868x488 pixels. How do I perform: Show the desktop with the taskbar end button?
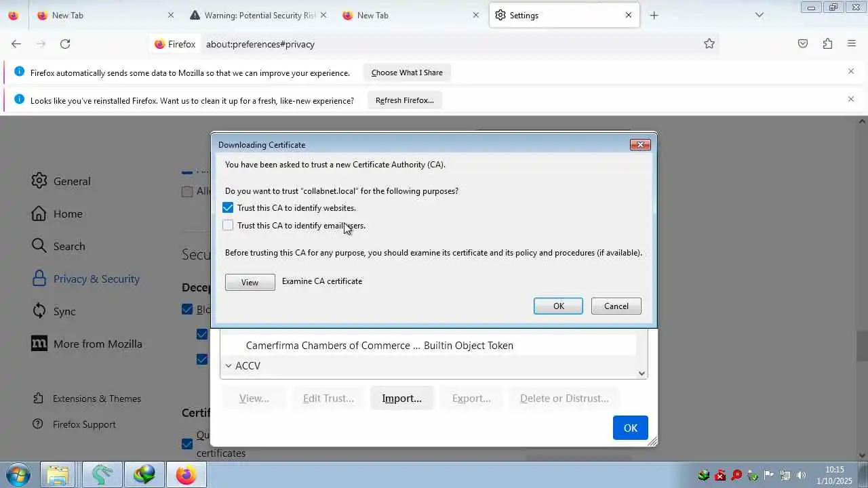pos(863,475)
